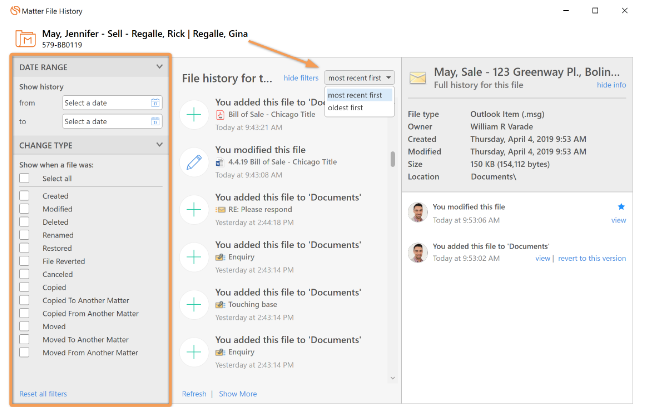Click the file history list scrollbar thumb
647x417 pixels.
tap(392, 159)
